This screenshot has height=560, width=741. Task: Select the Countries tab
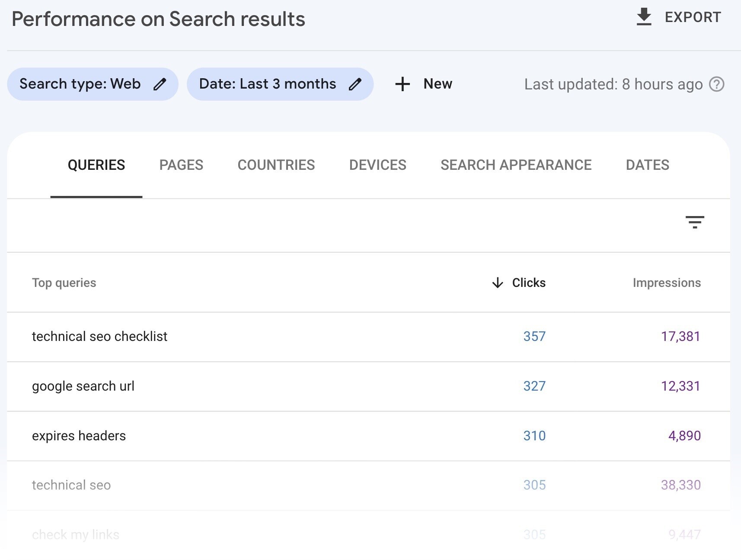[276, 165]
